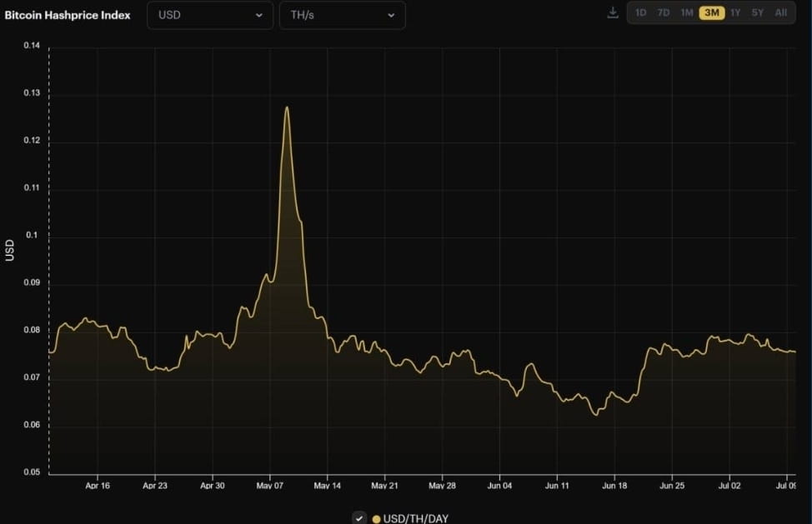Select the 3M time range
Image resolution: width=812 pixels, height=524 pixels.
point(712,13)
